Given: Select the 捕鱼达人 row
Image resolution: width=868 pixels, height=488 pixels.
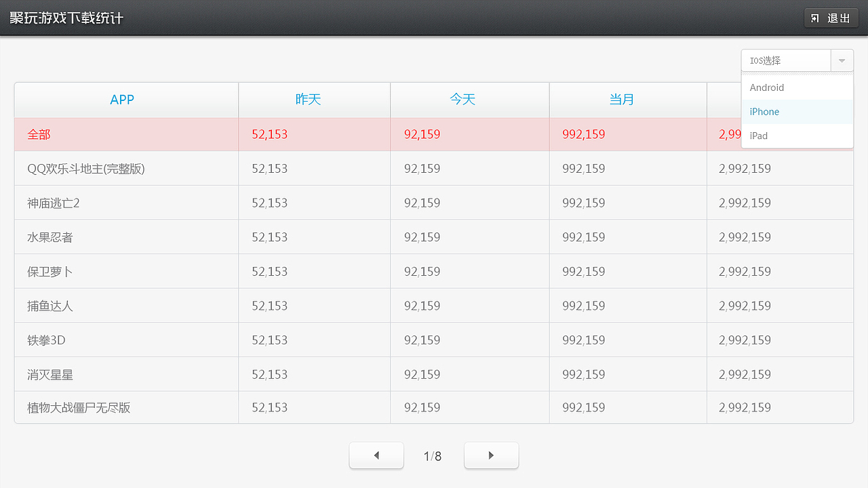Looking at the screenshot, I should [x=434, y=306].
